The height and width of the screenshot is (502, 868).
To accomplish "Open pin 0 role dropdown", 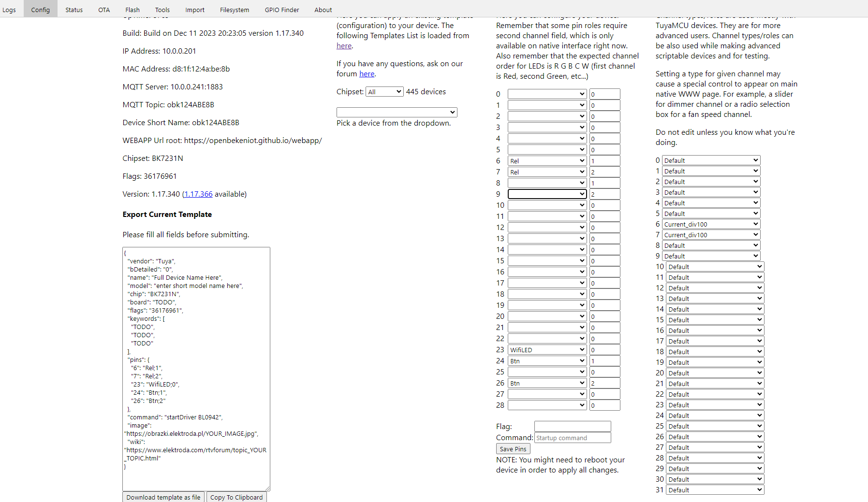I will [547, 94].
